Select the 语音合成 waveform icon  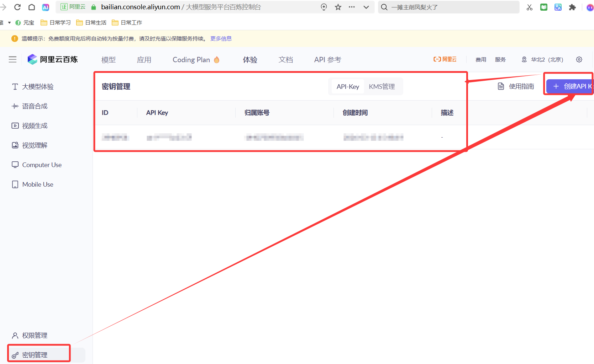(x=15, y=106)
